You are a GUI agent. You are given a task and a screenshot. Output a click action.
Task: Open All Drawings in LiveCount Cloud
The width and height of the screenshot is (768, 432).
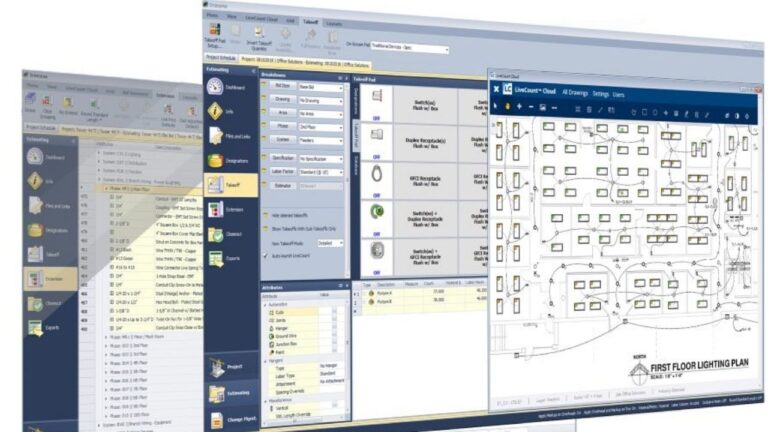(x=575, y=93)
